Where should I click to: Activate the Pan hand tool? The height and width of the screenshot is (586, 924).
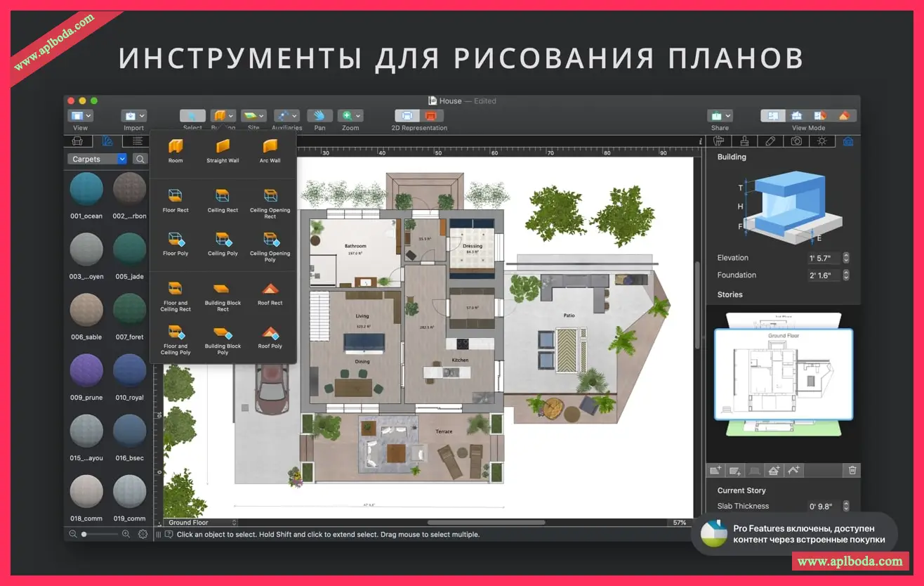click(x=319, y=116)
